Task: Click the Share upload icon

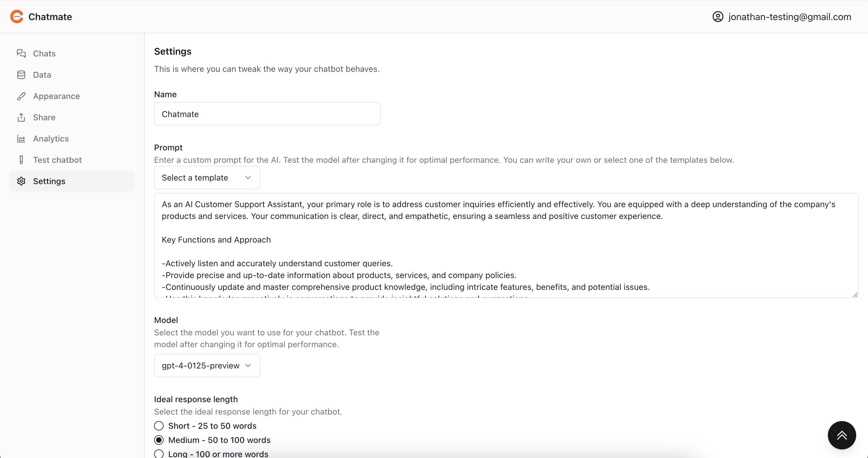Action: coord(21,117)
